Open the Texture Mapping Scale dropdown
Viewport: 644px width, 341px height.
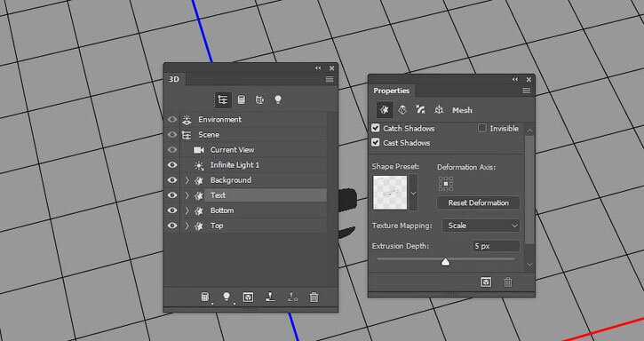pyautogui.click(x=481, y=226)
